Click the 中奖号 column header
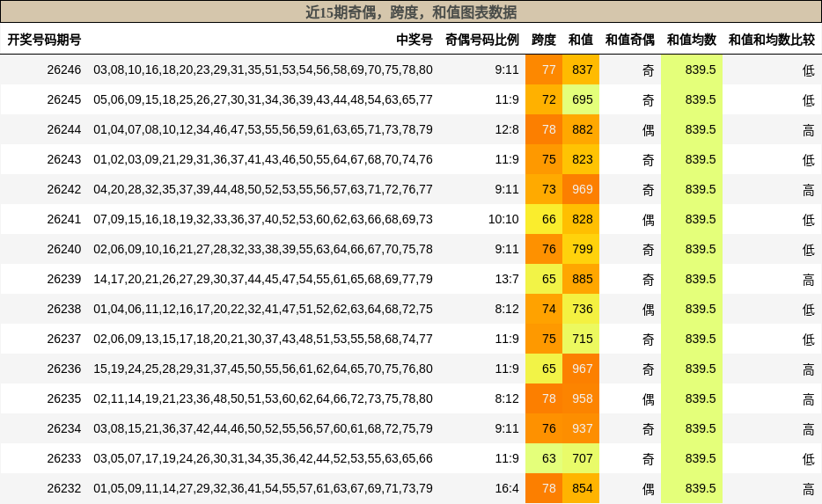The image size is (822, 504). pos(415,40)
